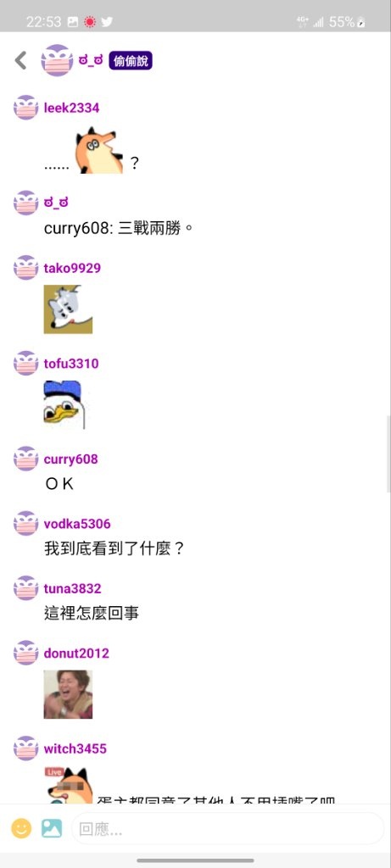Focus the 回應 reply input field
This screenshot has width=391, height=868.
coord(227,829)
